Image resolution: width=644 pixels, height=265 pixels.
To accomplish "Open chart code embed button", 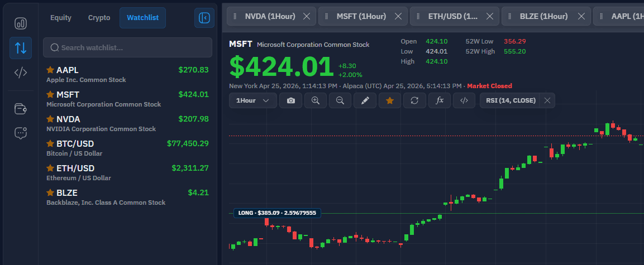I will point(464,100).
